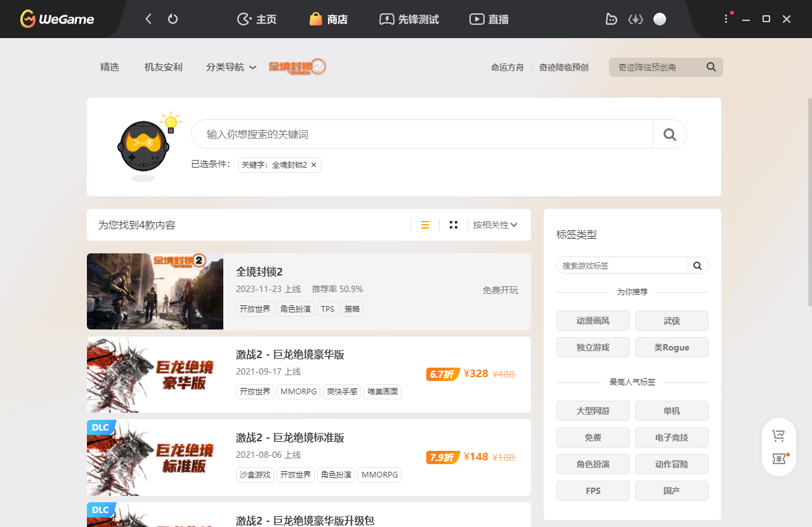The width and height of the screenshot is (812, 527).
Task: Remove the 关键字:全境封锁2 filter
Action: tap(313, 165)
